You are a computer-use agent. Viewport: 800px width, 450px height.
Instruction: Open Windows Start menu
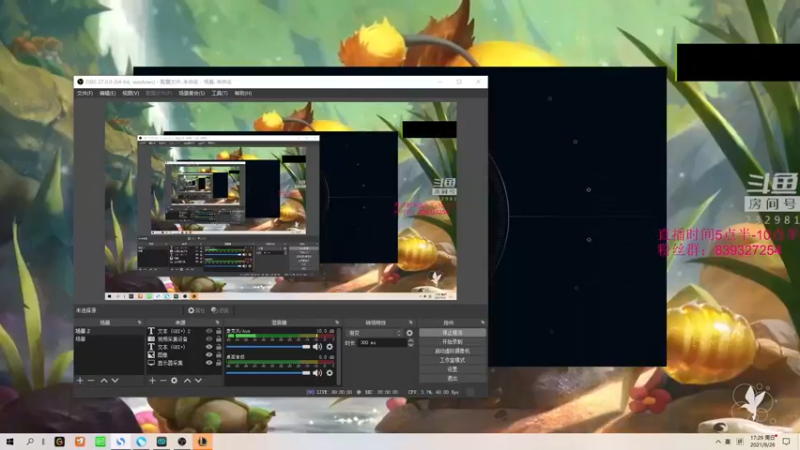click(x=10, y=442)
